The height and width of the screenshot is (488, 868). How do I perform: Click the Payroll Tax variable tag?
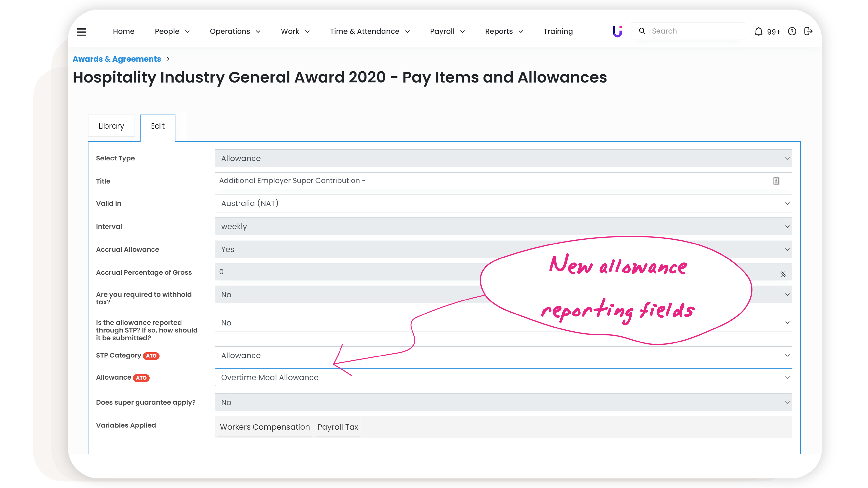(x=338, y=427)
